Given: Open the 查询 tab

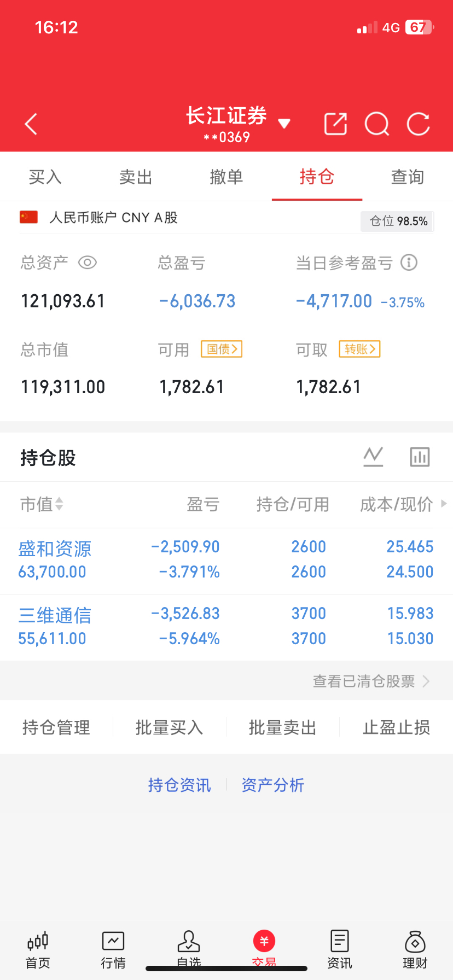Looking at the screenshot, I should tap(408, 177).
